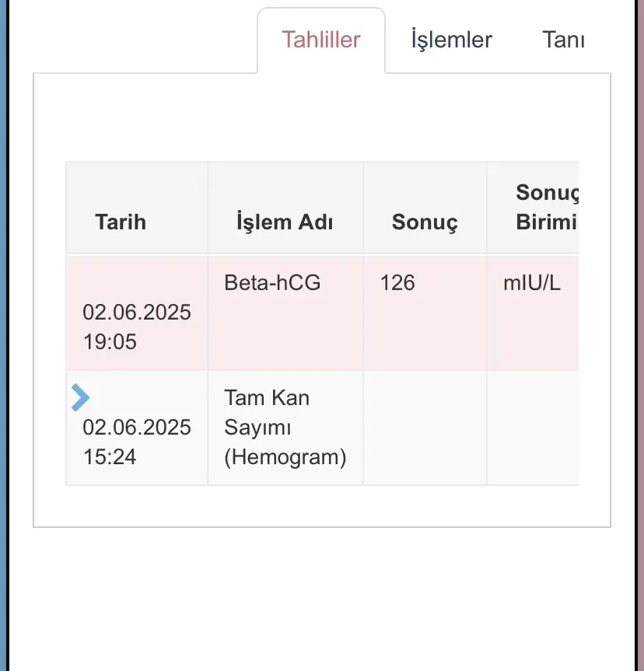The width and height of the screenshot is (644, 671).
Task: Click the Sonuç column header
Action: coord(425,222)
